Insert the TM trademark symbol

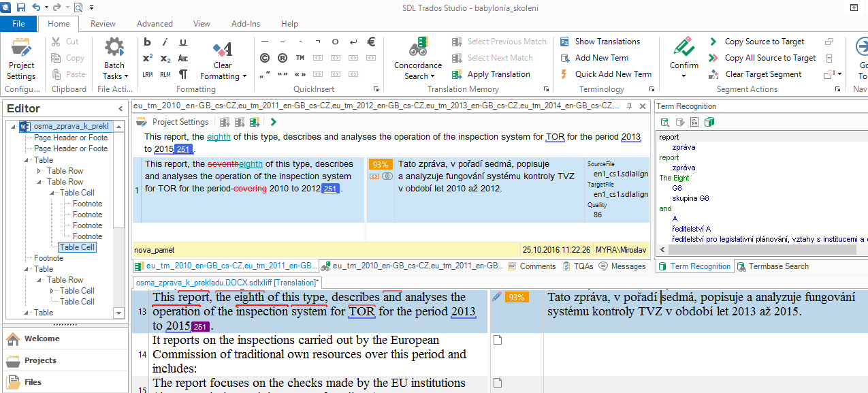point(300,58)
